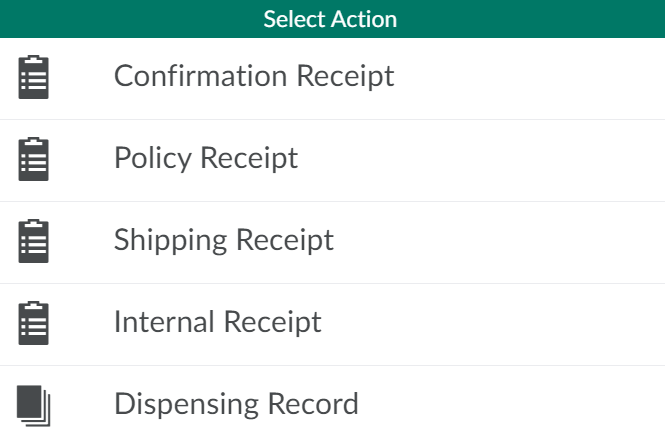Click the clipboard icon beside Internal Receipt
The height and width of the screenshot is (445, 665).
pos(33,323)
